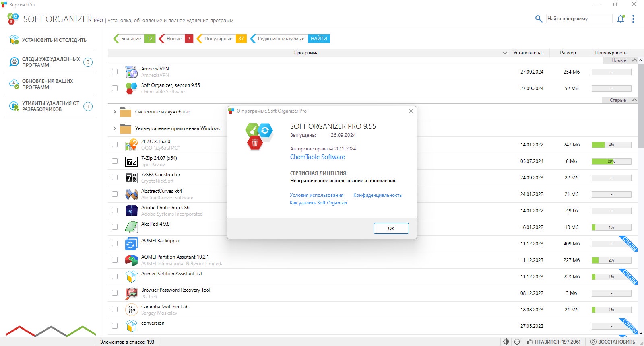
Task: Click the 7zSFX Constructor icon
Action: pos(132,177)
